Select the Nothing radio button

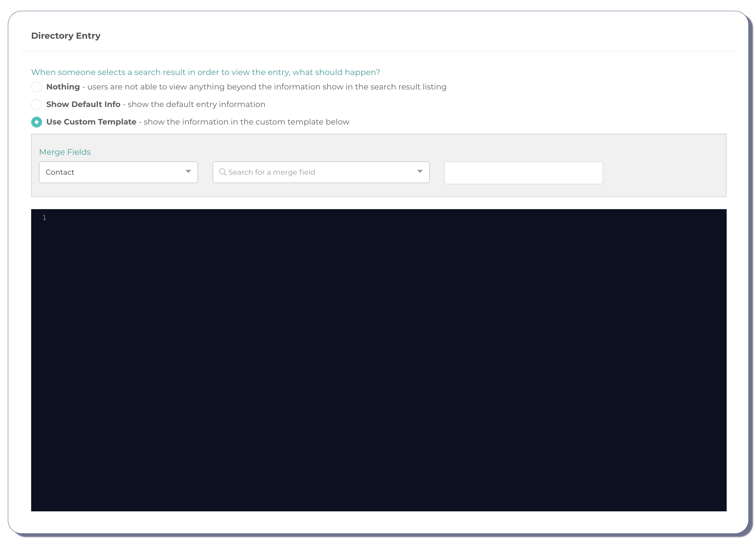coord(37,87)
